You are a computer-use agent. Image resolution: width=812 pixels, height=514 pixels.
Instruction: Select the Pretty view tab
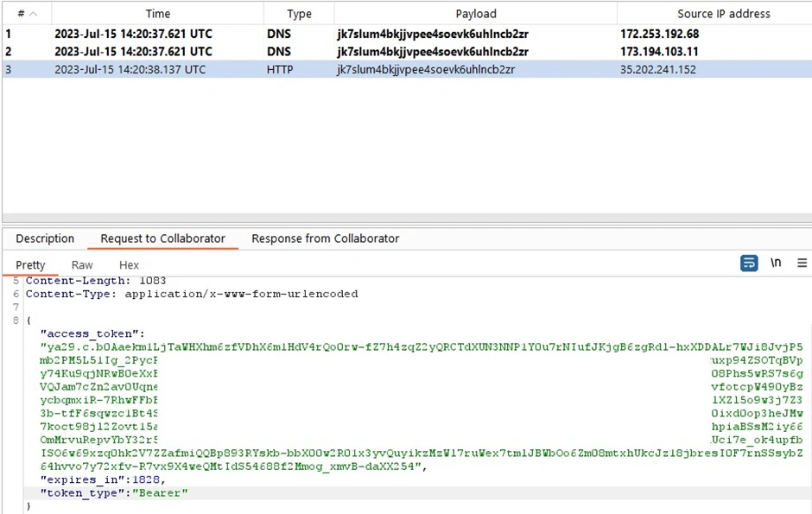(30, 265)
